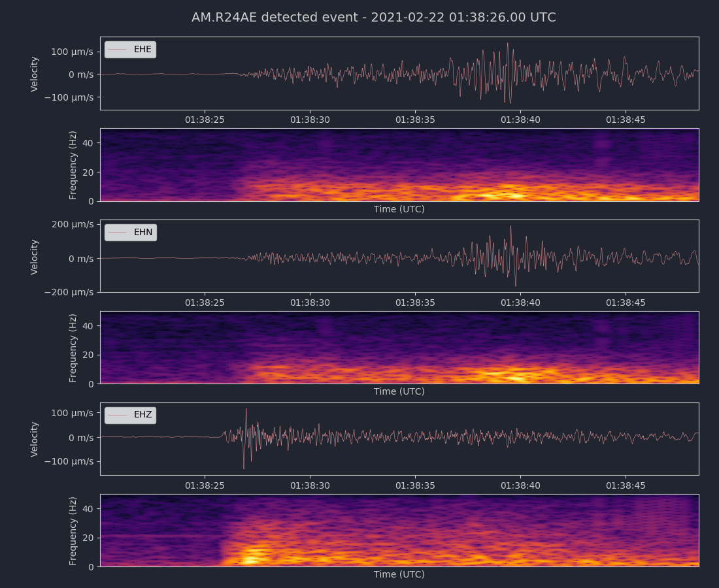This screenshot has width=719, height=588.
Task: Click 01:38:25 tick below EHZ waveform
Action: coord(205,486)
